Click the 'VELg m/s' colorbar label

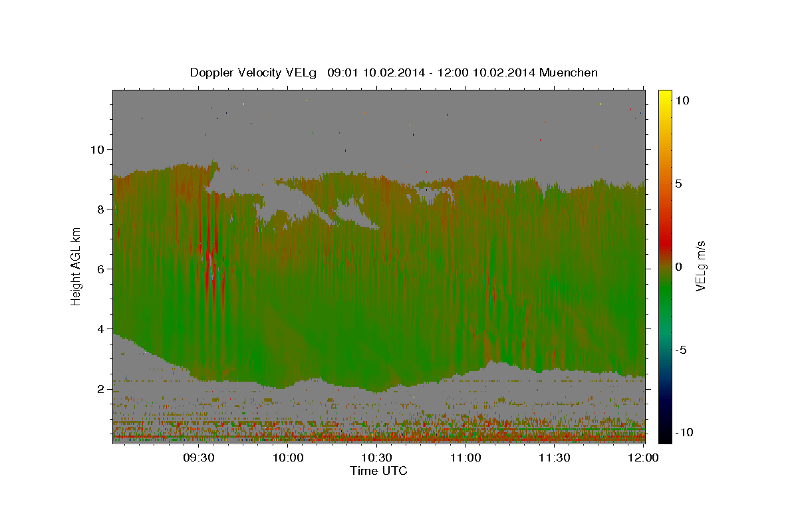coord(700,265)
